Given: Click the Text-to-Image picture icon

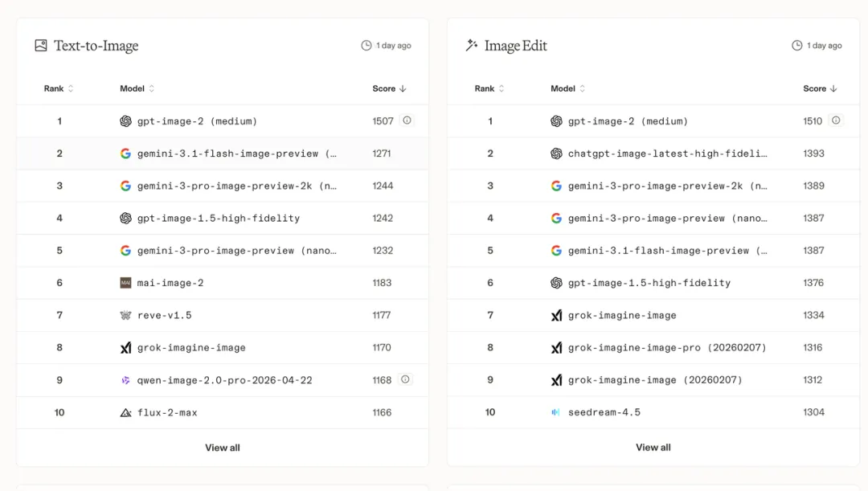Looking at the screenshot, I should pos(41,46).
